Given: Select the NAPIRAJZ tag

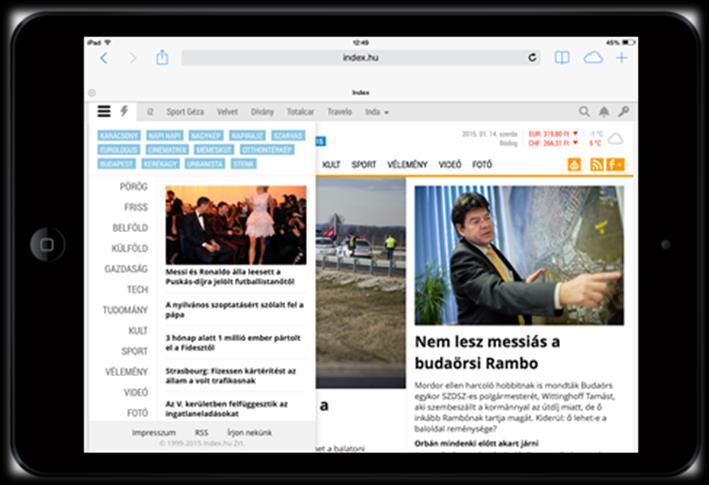Looking at the screenshot, I should [x=247, y=136].
